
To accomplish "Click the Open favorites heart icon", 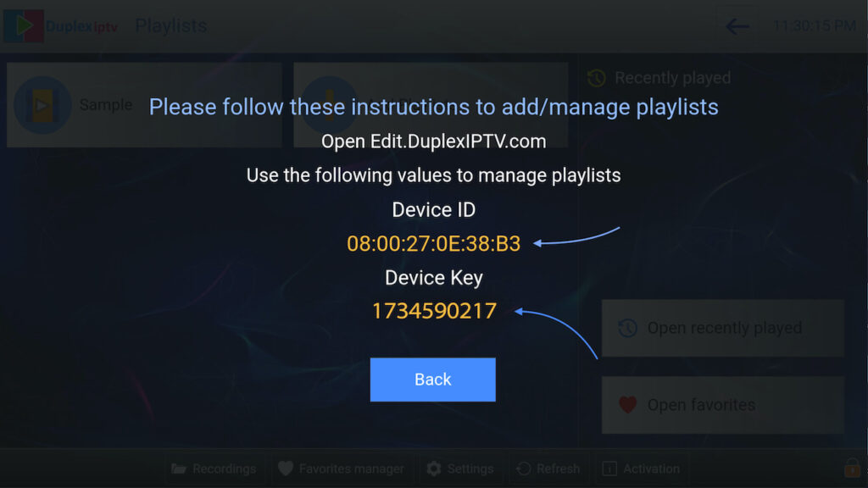I will (x=628, y=405).
